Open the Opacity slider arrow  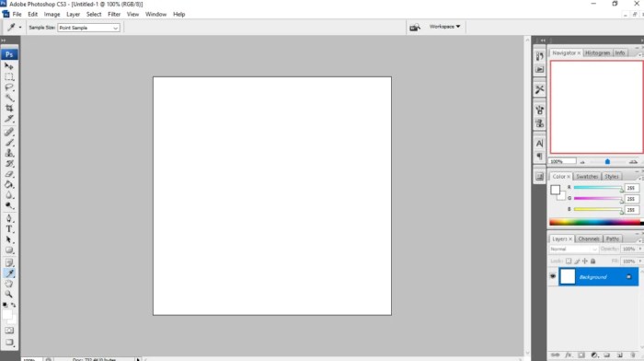point(640,250)
